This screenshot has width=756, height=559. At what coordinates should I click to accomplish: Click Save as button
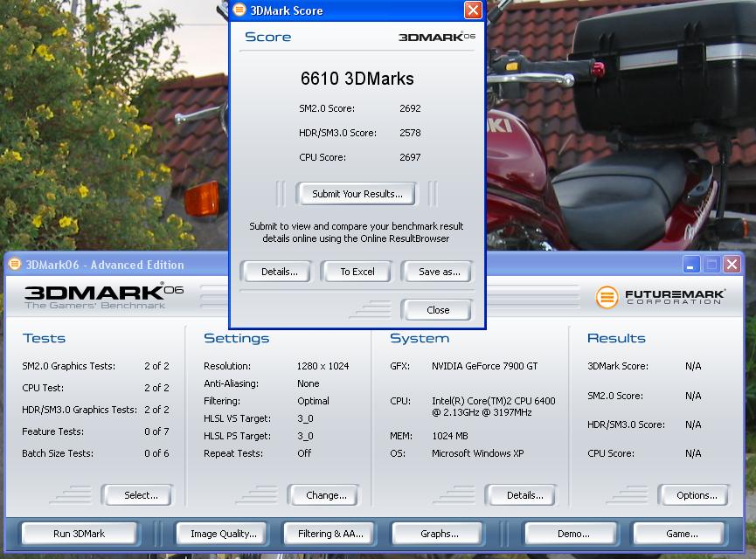coord(439,272)
